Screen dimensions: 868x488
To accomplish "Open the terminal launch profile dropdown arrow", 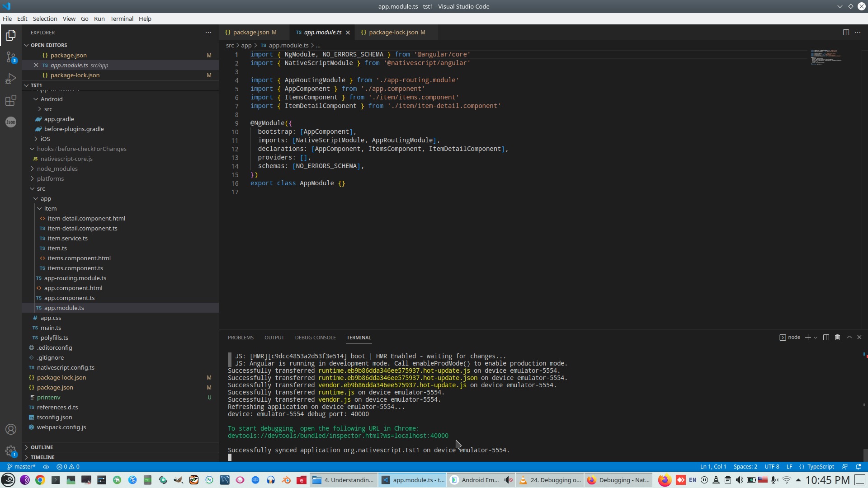I will tap(816, 338).
